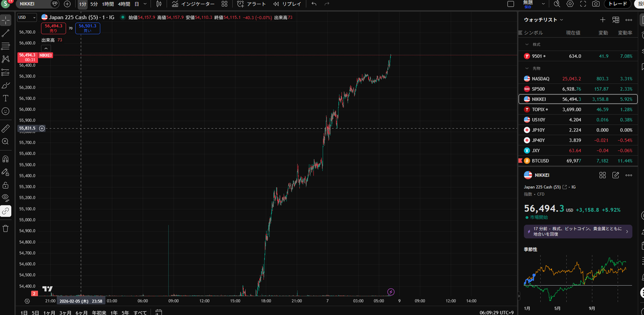Click the blue 買い buy price button
This screenshot has width=644, height=315.
(x=87, y=28)
